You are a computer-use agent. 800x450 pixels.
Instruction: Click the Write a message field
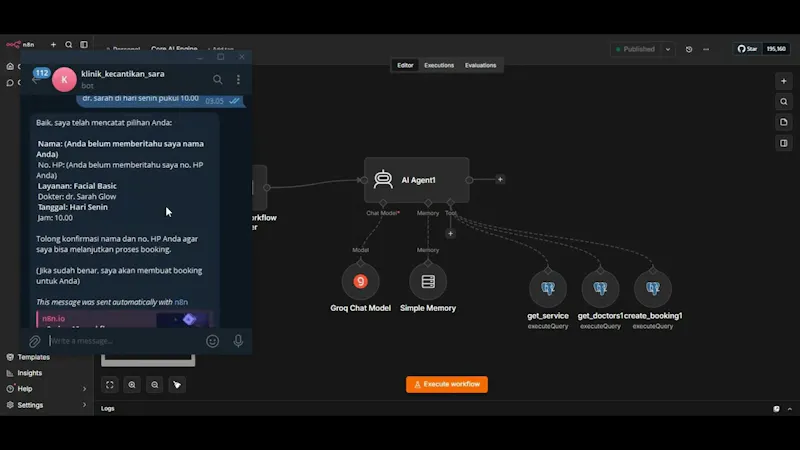(x=125, y=341)
